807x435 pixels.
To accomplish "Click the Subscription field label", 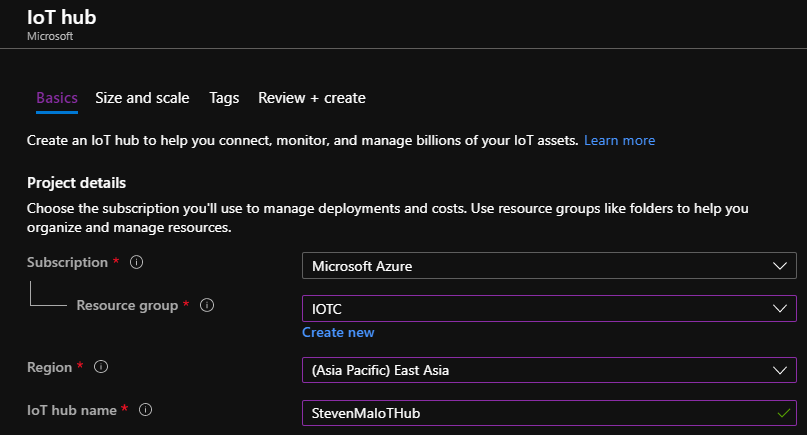I will click(x=67, y=263).
